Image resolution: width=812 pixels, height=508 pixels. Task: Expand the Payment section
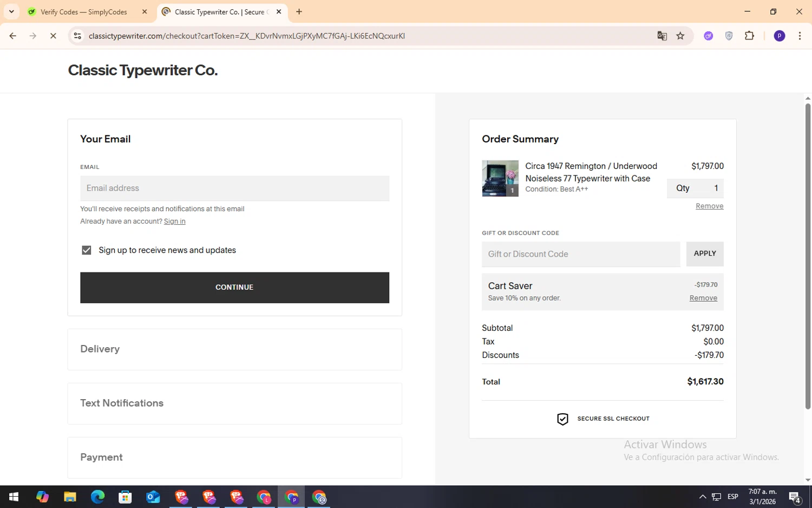234,458
